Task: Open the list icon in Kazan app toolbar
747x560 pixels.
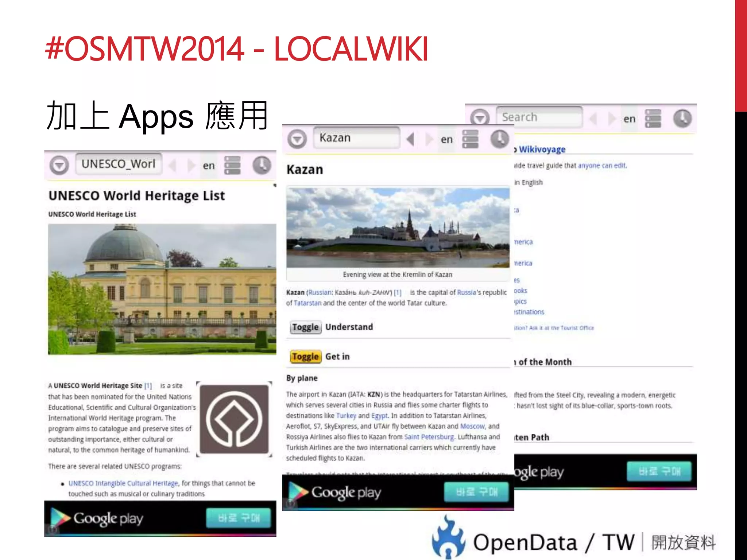Action: 470,139
